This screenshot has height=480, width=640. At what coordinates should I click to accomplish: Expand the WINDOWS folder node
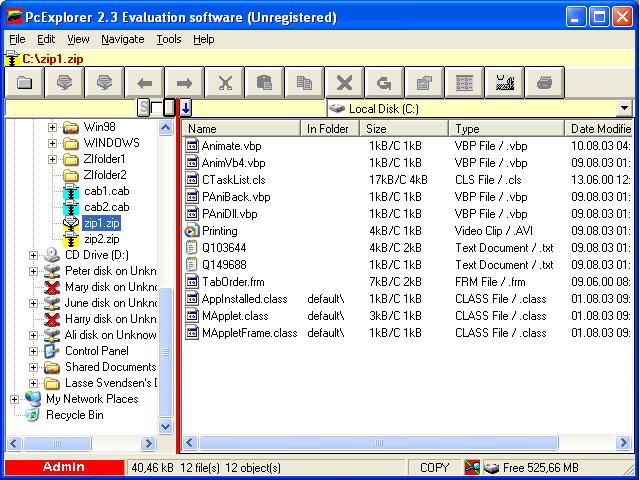(x=52, y=143)
